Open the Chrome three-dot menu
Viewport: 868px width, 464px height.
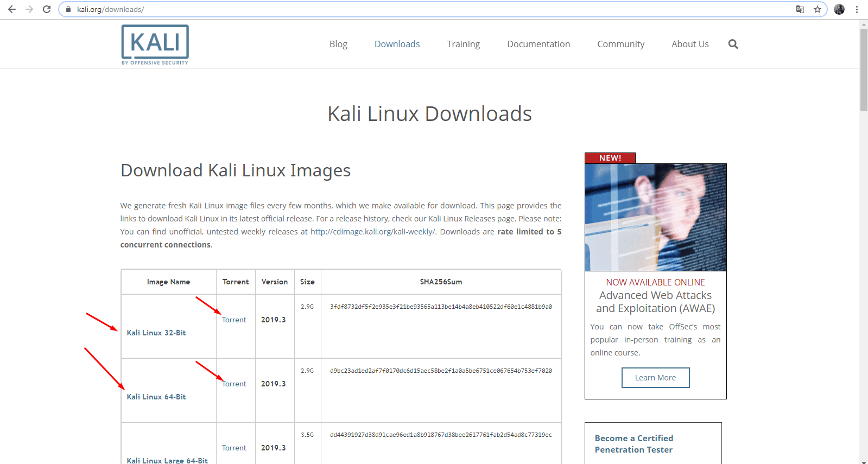[x=857, y=9]
